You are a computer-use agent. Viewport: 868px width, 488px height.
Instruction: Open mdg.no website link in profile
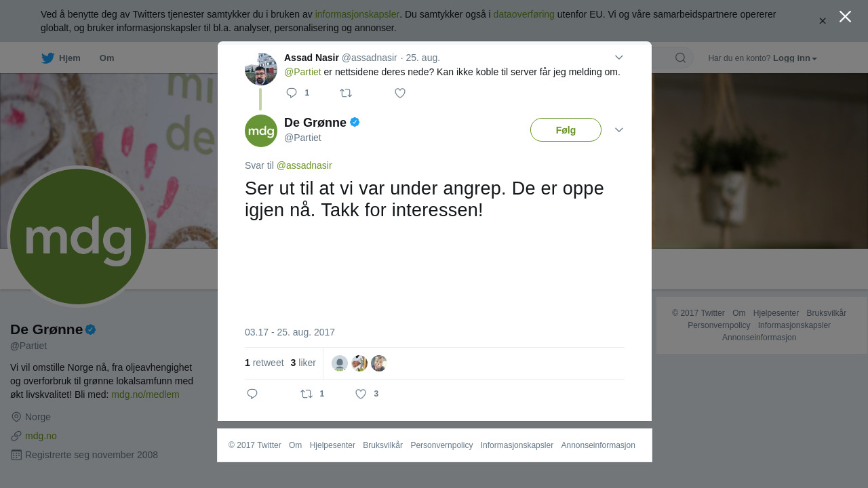(x=41, y=436)
